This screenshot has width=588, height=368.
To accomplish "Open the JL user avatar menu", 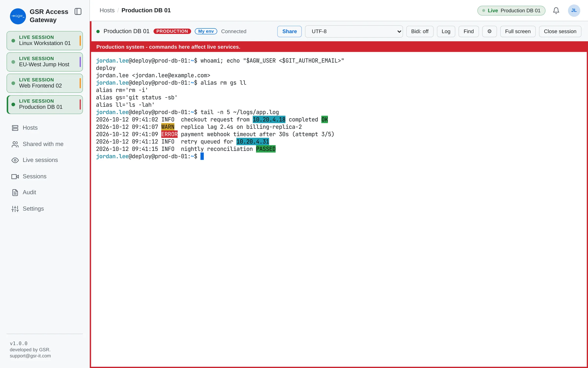I will (574, 11).
